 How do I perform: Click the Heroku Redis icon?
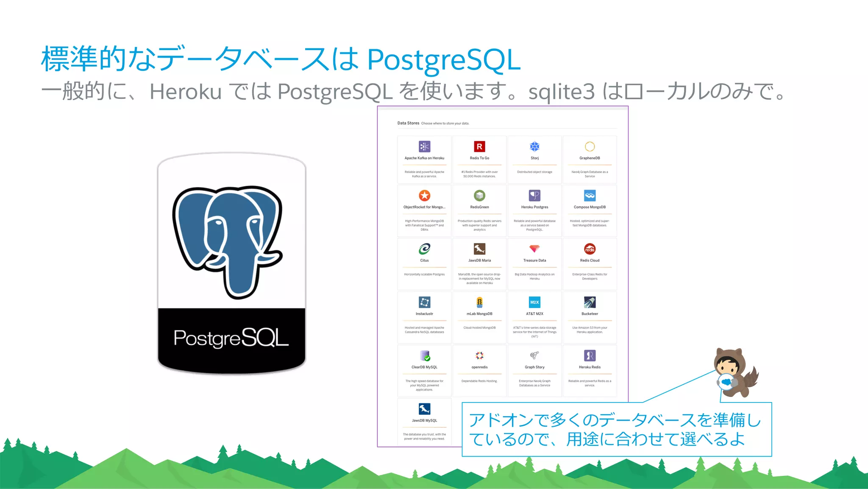(590, 355)
